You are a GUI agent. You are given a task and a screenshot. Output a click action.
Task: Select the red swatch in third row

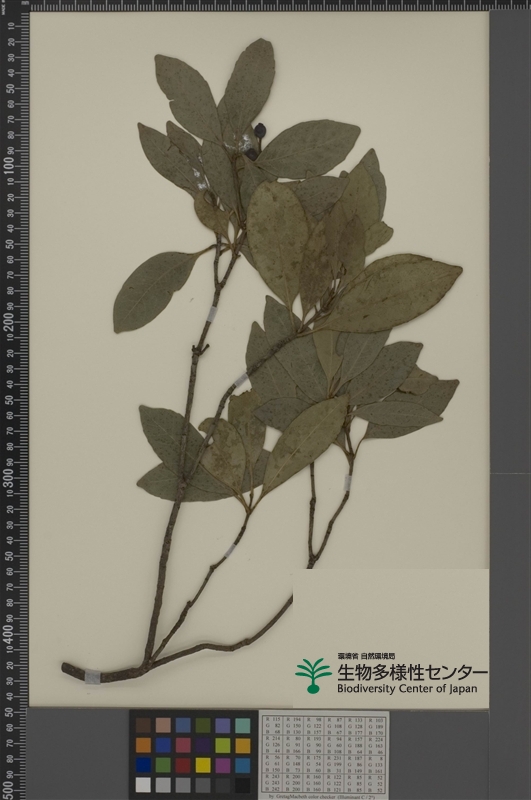[x=183, y=765]
